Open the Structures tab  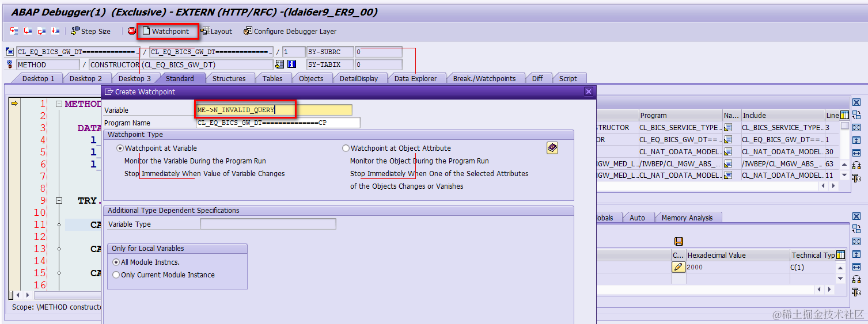(229, 78)
